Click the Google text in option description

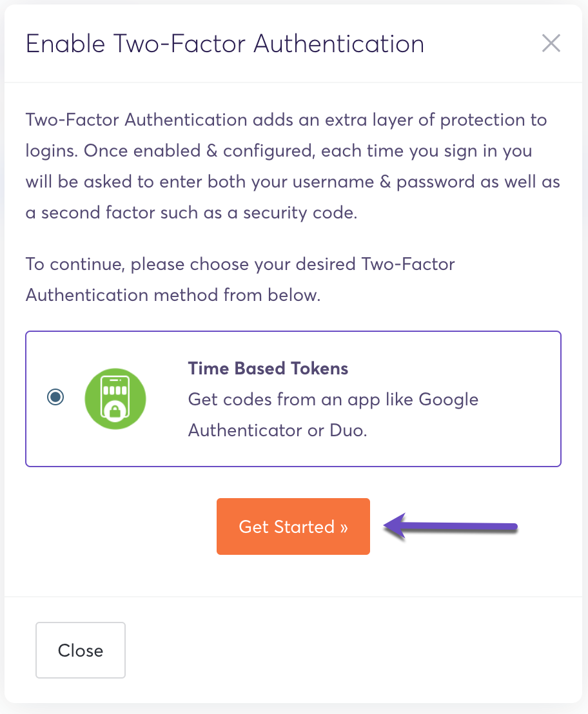(x=448, y=399)
